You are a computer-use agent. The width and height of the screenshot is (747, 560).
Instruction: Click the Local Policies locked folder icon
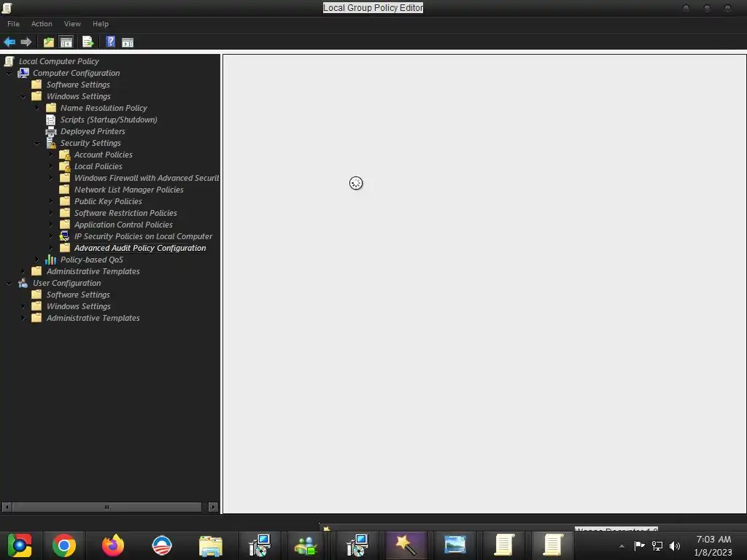(64, 166)
